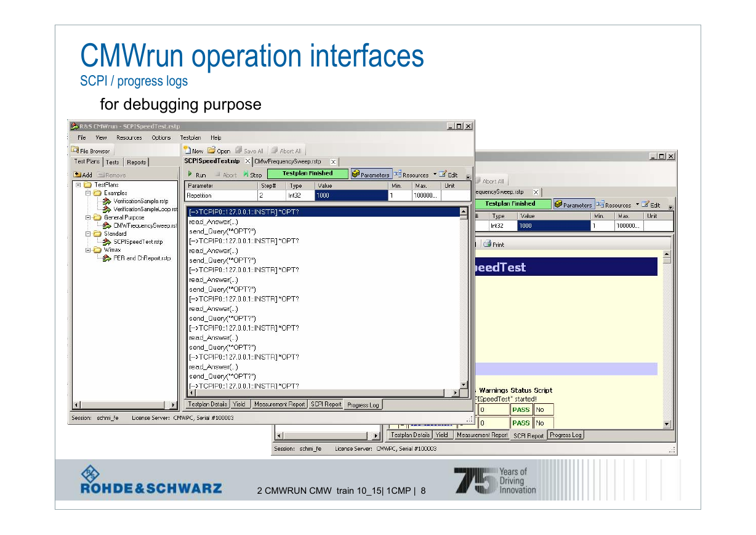
Task: Switch to the Yield tab in front window
Action: tap(239, 404)
